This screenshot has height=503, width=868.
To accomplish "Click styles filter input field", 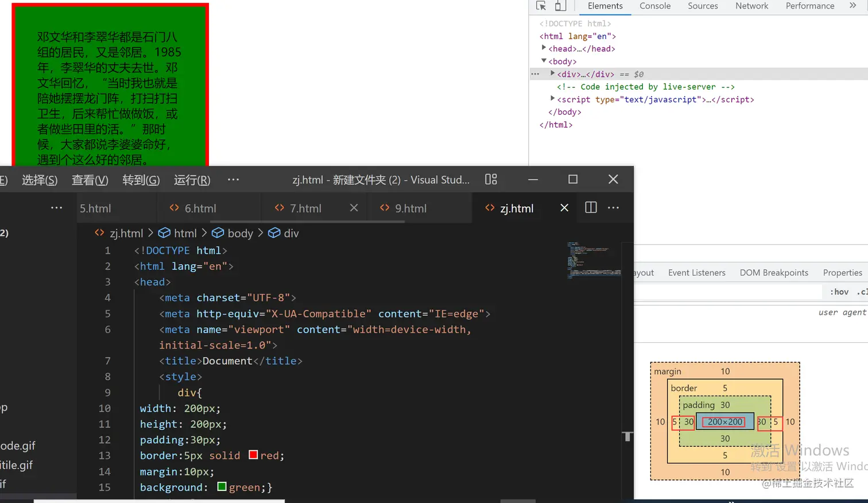I will 729,292.
